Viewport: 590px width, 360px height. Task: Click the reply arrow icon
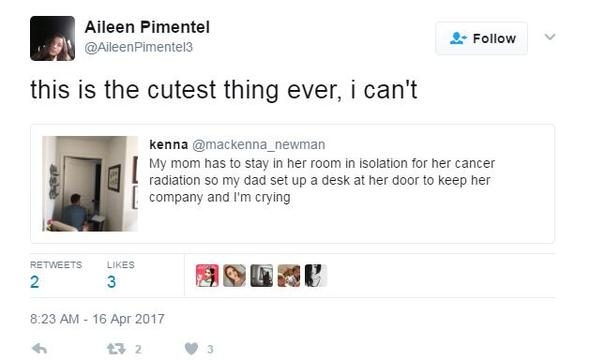40,349
